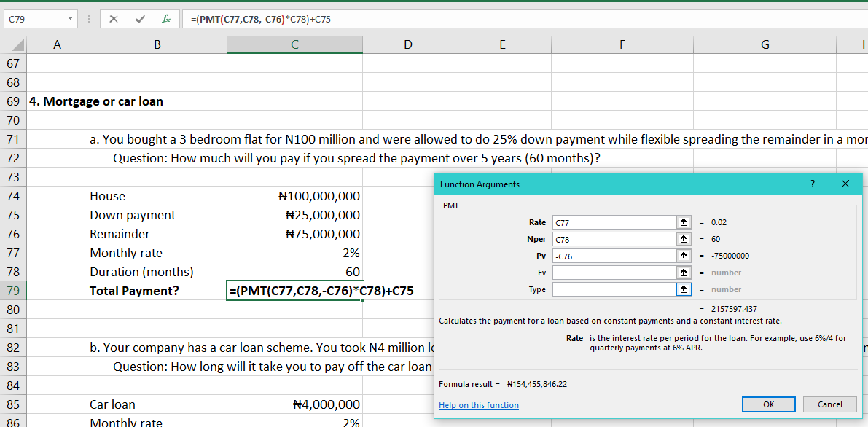Click the Fv field collapse dialog icon

click(684, 273)
